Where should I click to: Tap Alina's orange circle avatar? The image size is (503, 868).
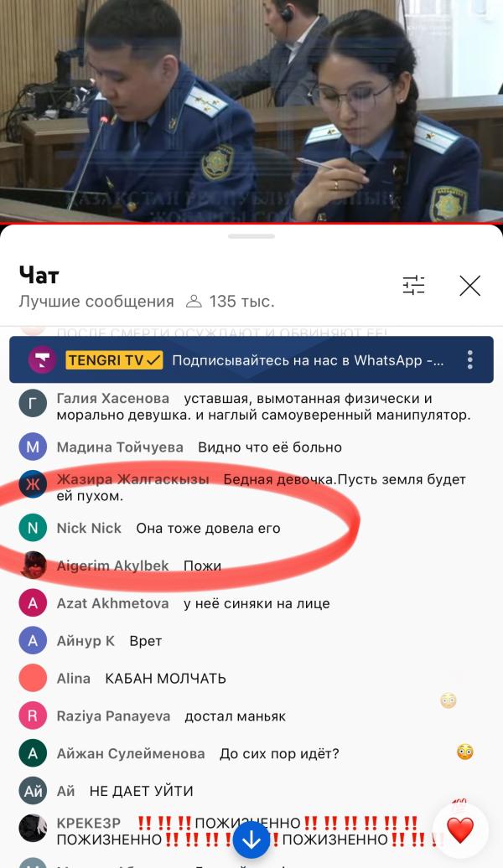coord(33,678)
